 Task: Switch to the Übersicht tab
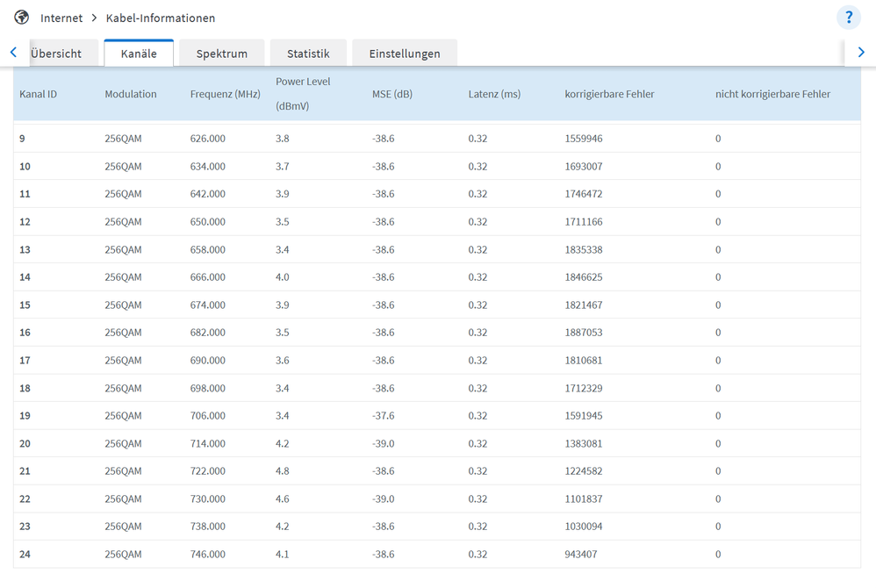[56, 54]
